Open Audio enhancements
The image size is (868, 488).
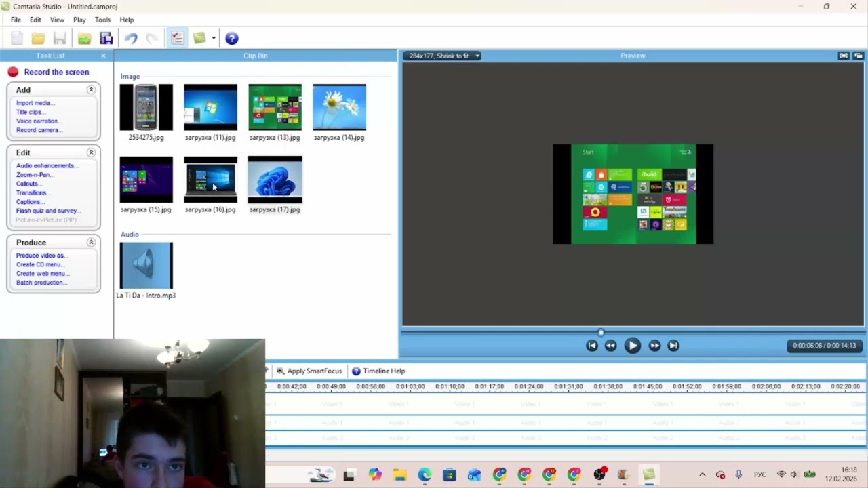(47, 165)
